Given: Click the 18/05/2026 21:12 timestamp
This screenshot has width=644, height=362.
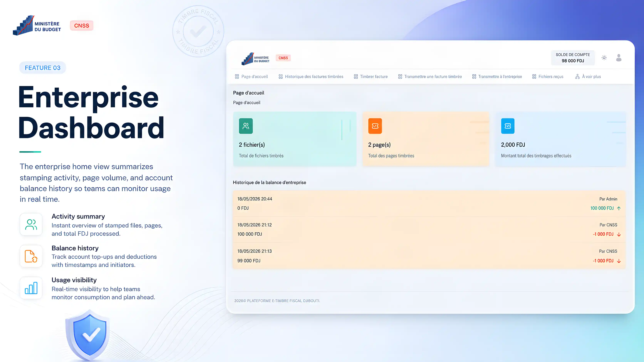Looking at the screenshot, I should (x=255, y=225).
